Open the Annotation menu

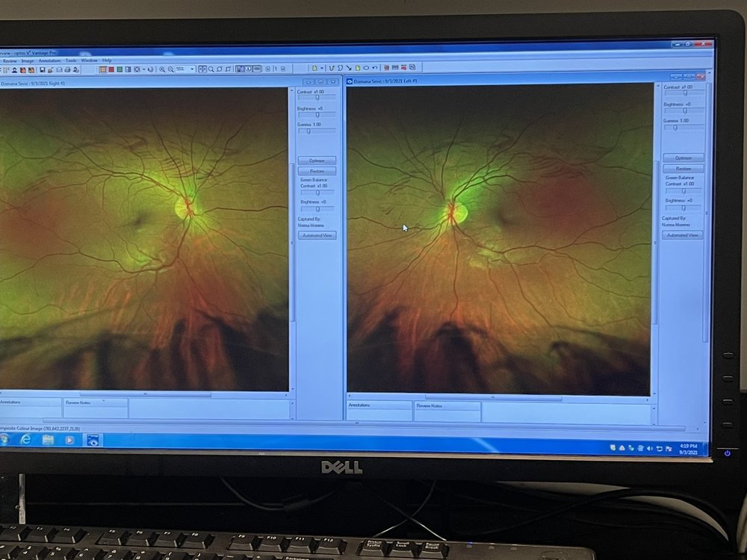tap(49, 60)
